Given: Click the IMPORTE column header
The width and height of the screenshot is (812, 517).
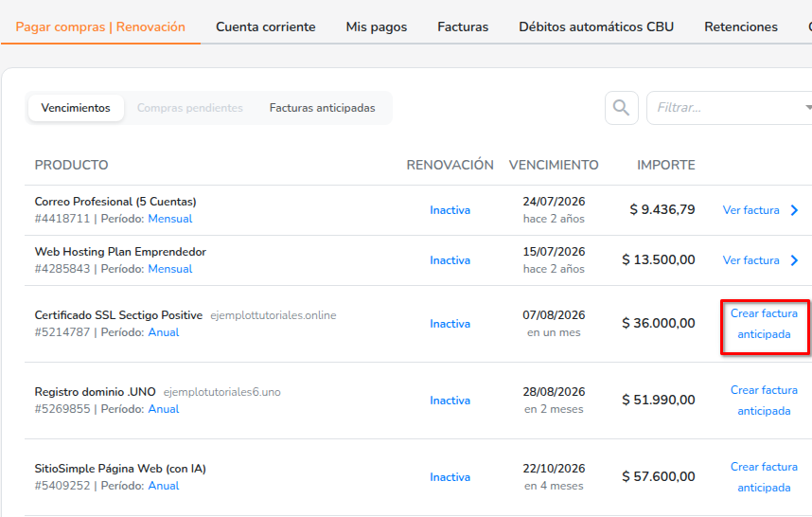Looking at the screenshot, I should (666, 165).
